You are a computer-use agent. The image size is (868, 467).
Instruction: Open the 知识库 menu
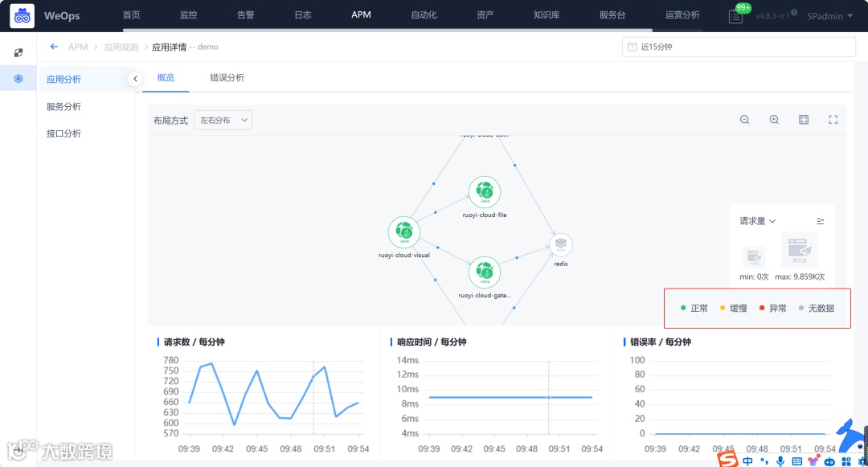click(547, 15)
